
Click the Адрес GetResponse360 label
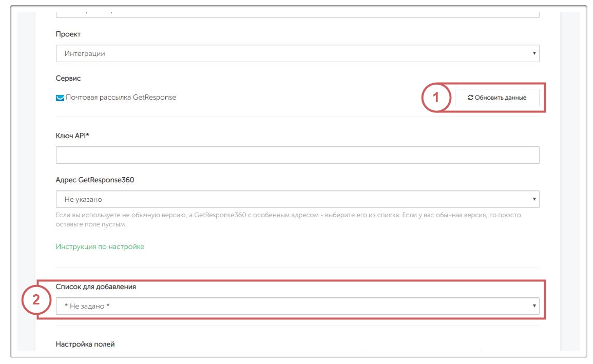point(98,180)
